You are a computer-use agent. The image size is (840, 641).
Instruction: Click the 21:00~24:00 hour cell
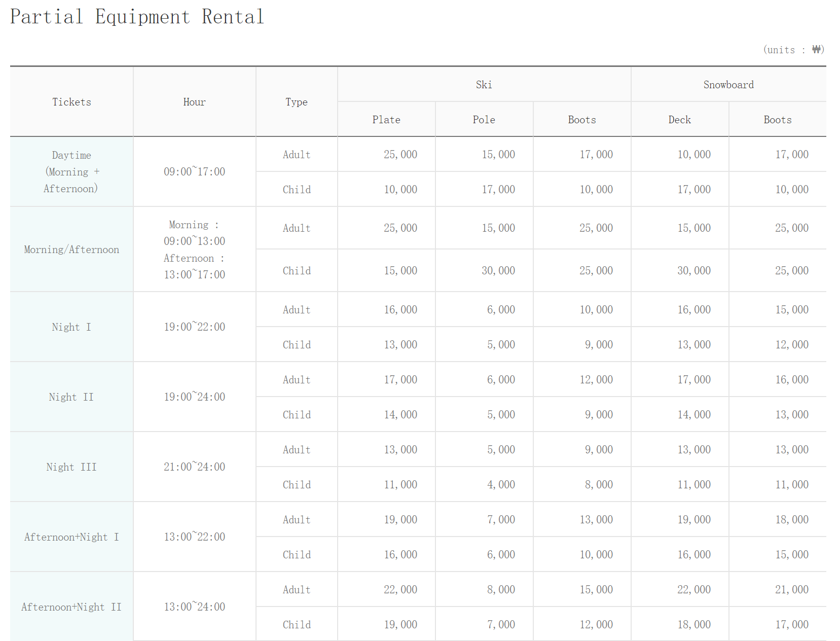pos(194,467)
